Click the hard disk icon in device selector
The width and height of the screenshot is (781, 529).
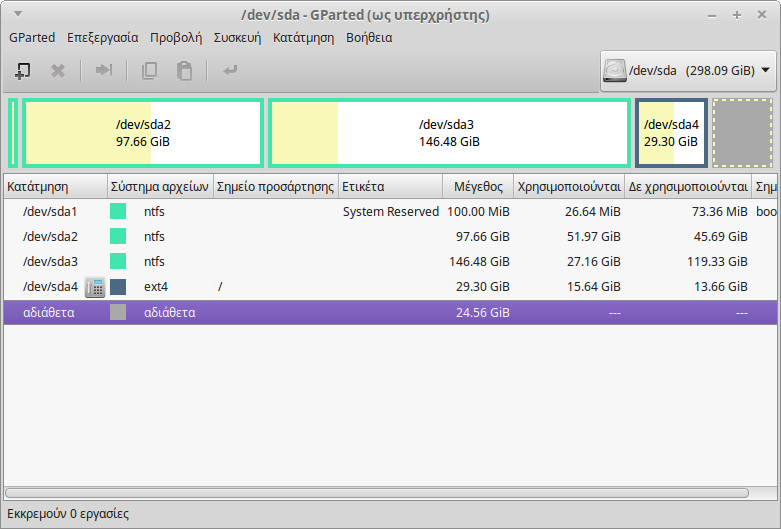point(615,71)
